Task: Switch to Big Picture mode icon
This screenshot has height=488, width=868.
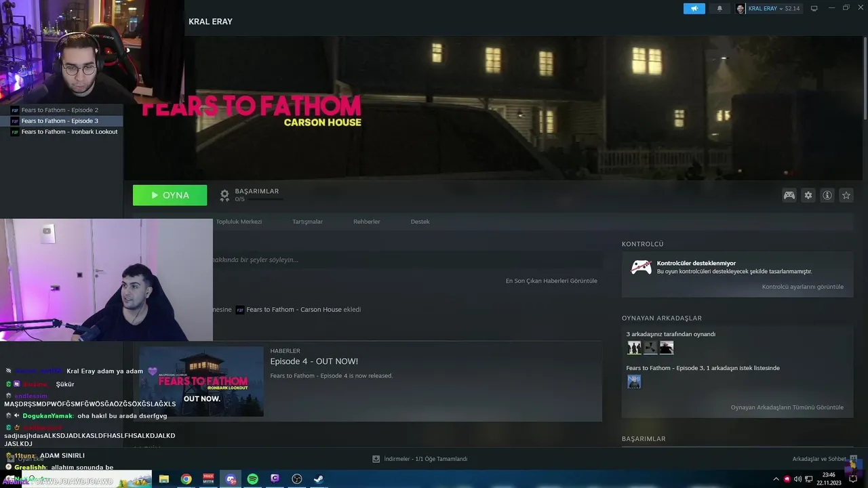Action: pyautogui.click(x=814, y=8)
